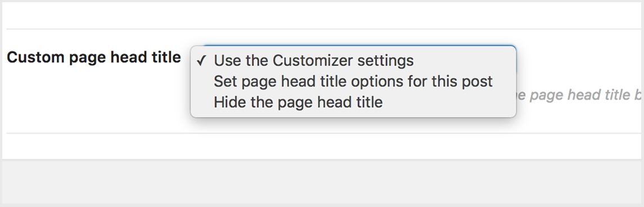Select "Use the Customizer settings" option

tap(353, 61)
